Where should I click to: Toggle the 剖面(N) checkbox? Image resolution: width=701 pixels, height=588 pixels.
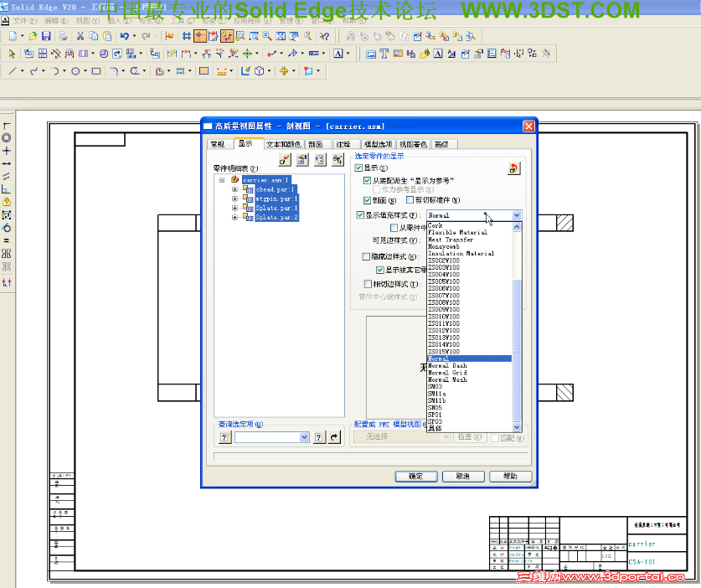367,200
